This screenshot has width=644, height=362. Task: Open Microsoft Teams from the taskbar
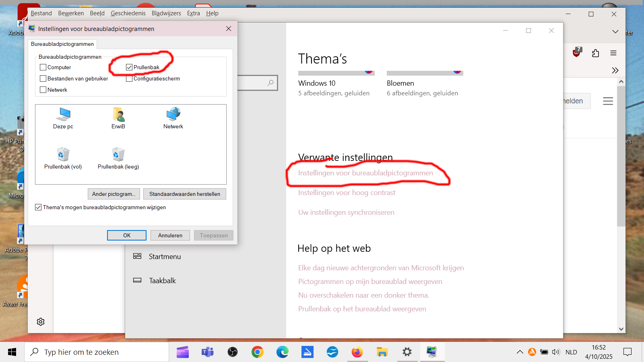pyautogui.click(x=208, y=352)
